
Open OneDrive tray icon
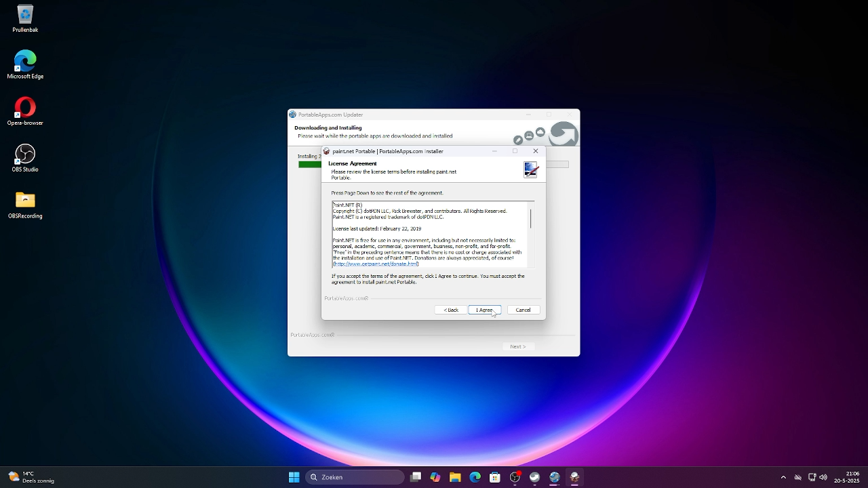[798, 477]
